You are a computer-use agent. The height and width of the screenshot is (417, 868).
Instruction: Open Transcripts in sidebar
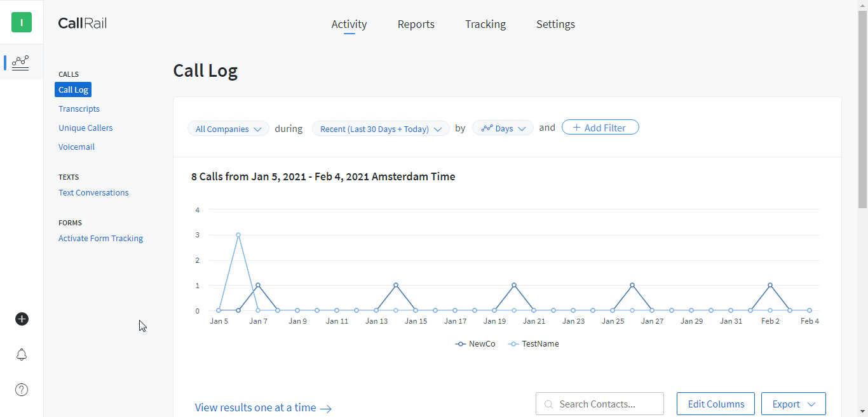point(79,109)
